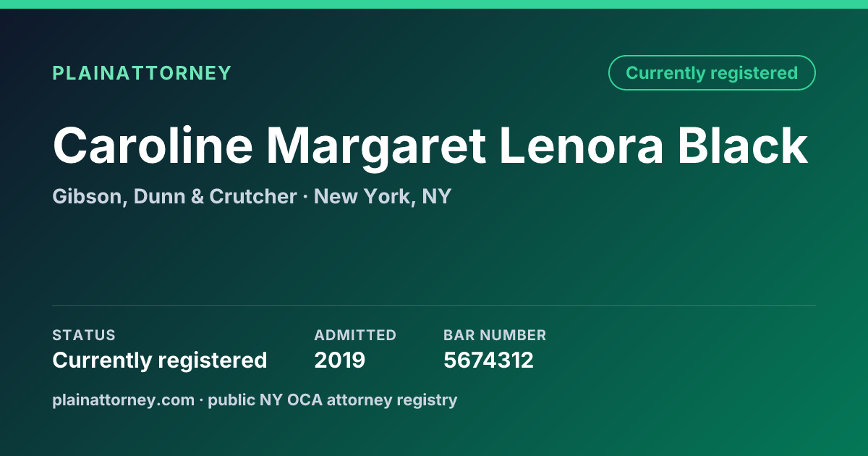Viewport: 868px width, 456px height.
Task: Select the bar number 5674312
Action: click(x=488, y=360)
